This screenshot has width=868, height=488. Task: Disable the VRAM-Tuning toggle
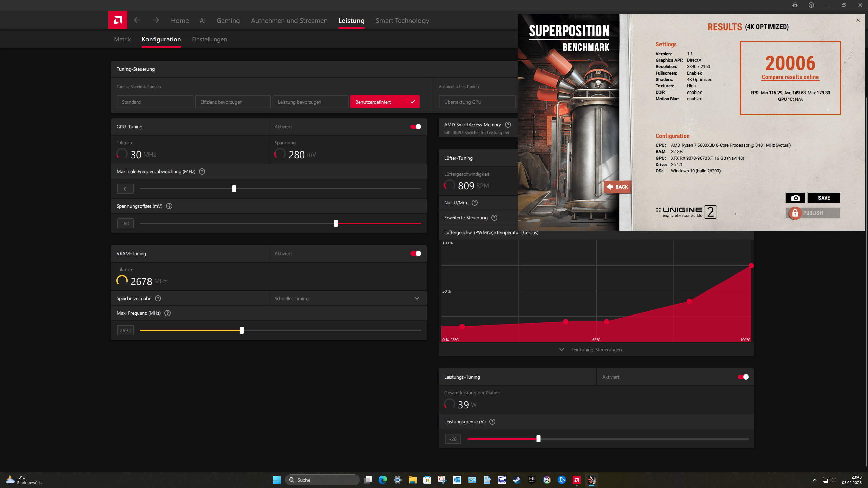click(x=415, y=253)
